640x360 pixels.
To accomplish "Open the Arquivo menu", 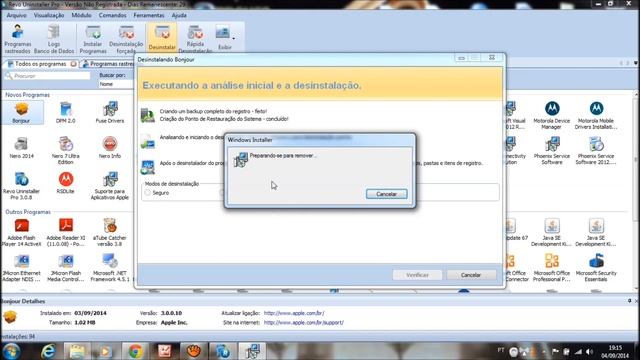I will pos(16,15).
